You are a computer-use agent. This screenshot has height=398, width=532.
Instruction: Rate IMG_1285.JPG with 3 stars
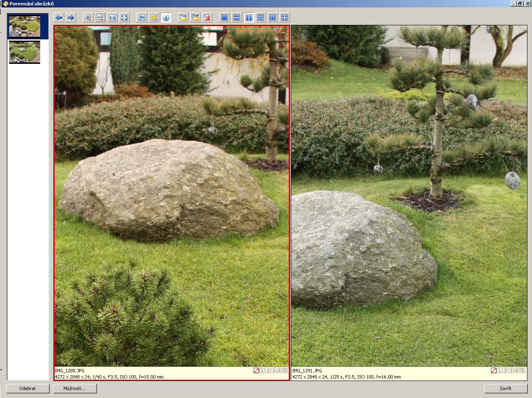click(x=273, y=371)
